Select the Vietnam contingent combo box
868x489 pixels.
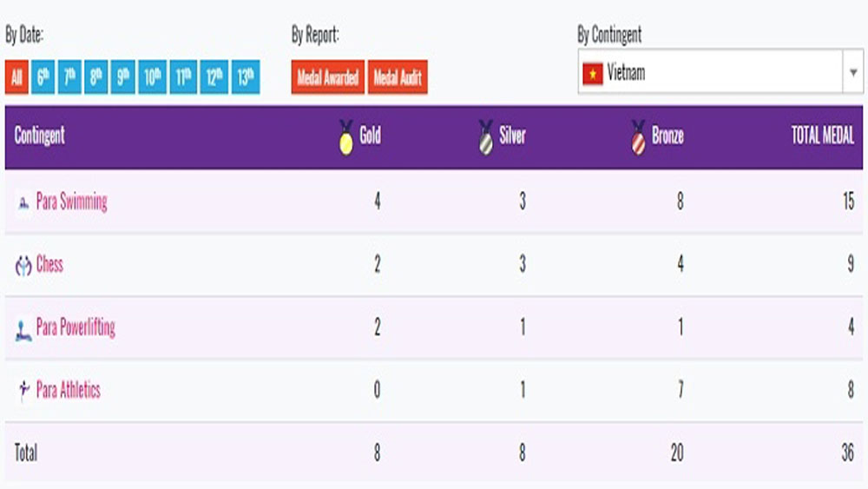tap(720, 71)
